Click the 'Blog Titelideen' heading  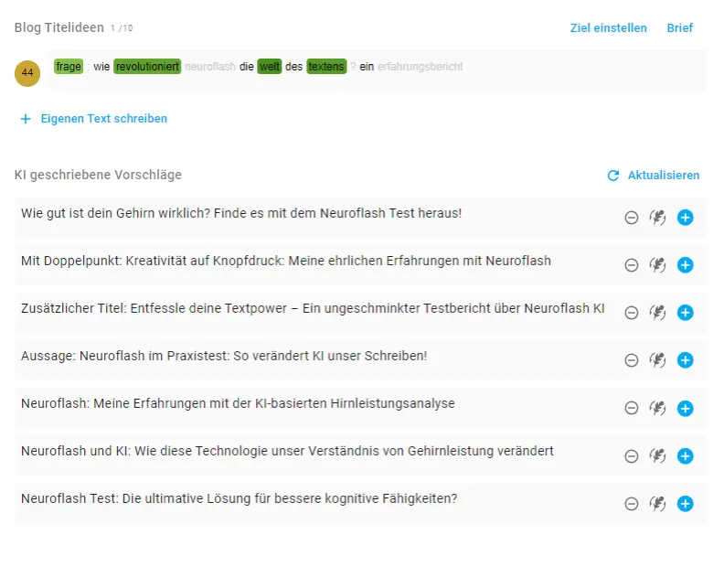click(x=59, y=27)
